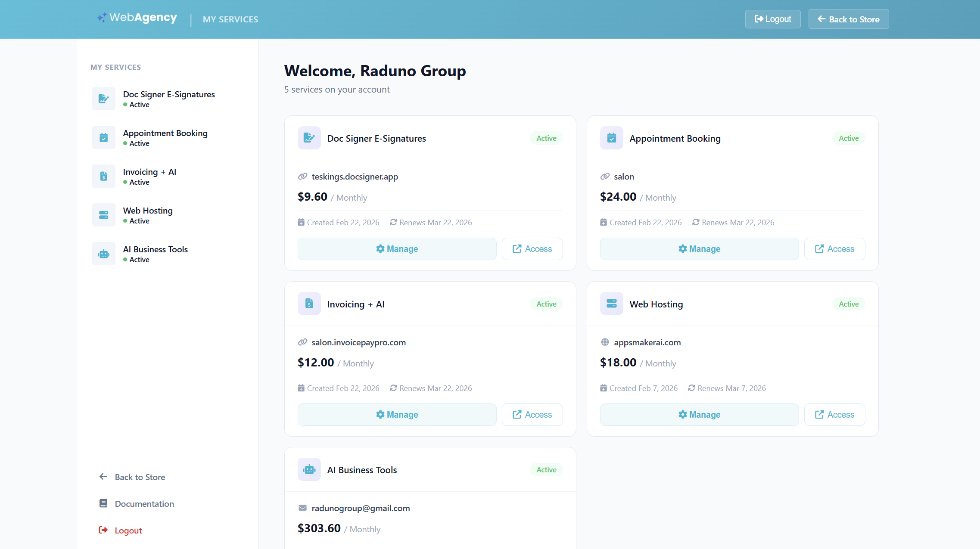Click the WebAgency logo sparkle icon

[x=102, y=18]
